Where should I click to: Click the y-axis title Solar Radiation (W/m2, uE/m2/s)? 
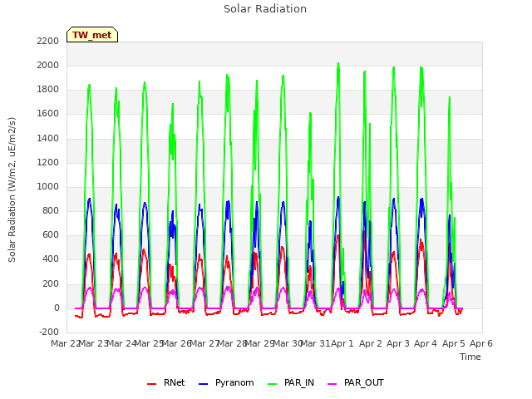(12, 190)
